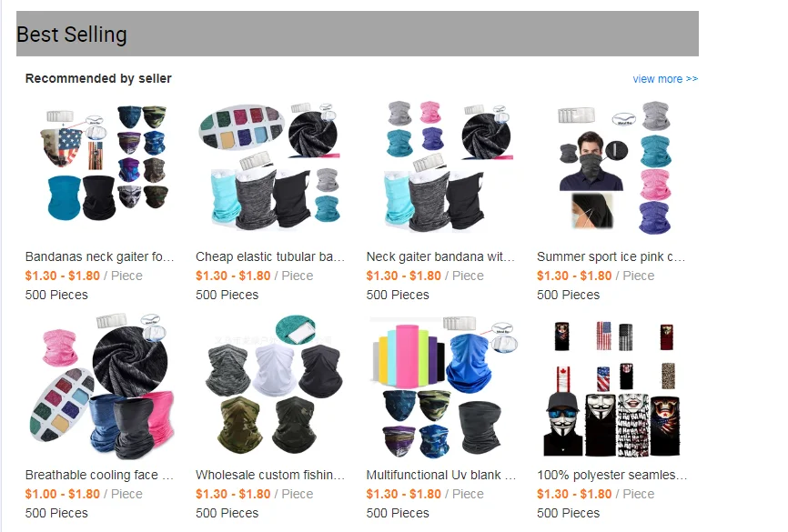Viewport: 788px width, 532px height.
Task: Click the oval color swatch gaiter image
Action: (x=270, y=166)
